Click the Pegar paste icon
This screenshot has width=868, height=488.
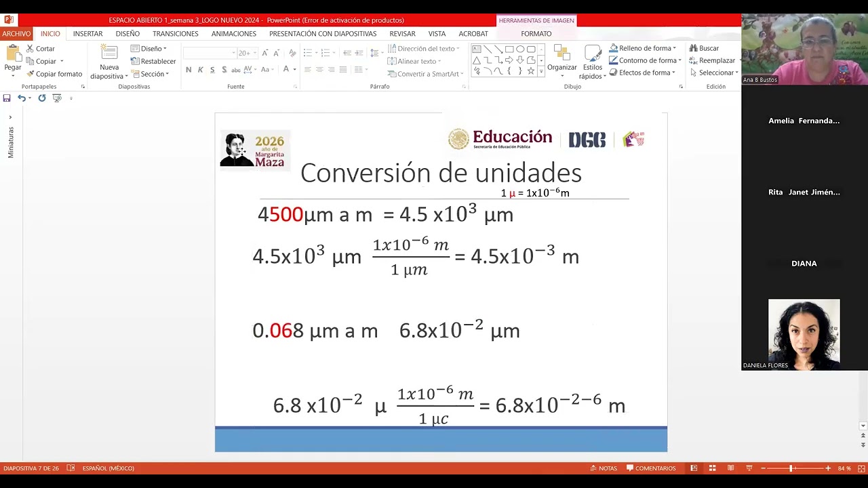[13, 54]
